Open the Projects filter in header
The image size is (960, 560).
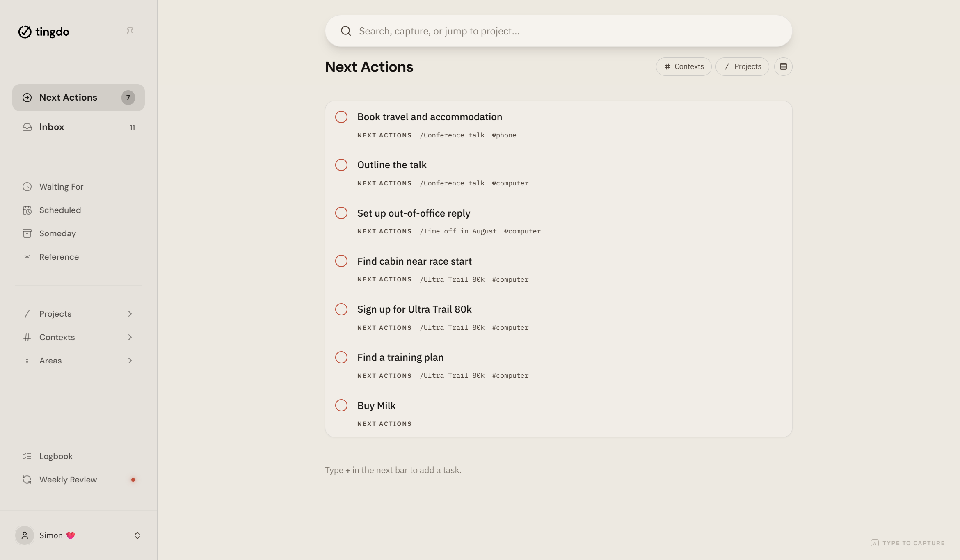pos(742,66)
